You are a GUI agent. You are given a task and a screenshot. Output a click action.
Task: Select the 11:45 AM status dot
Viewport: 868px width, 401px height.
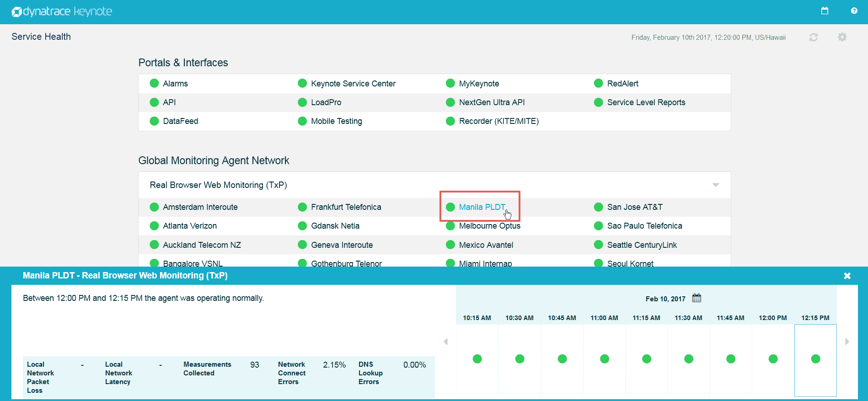[730, 359]
